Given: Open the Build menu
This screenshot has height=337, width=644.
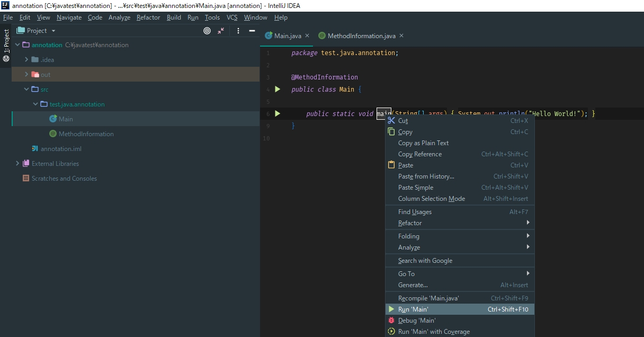Looking at the screenshot, I should pyautogui.click(x=174, y=17).
